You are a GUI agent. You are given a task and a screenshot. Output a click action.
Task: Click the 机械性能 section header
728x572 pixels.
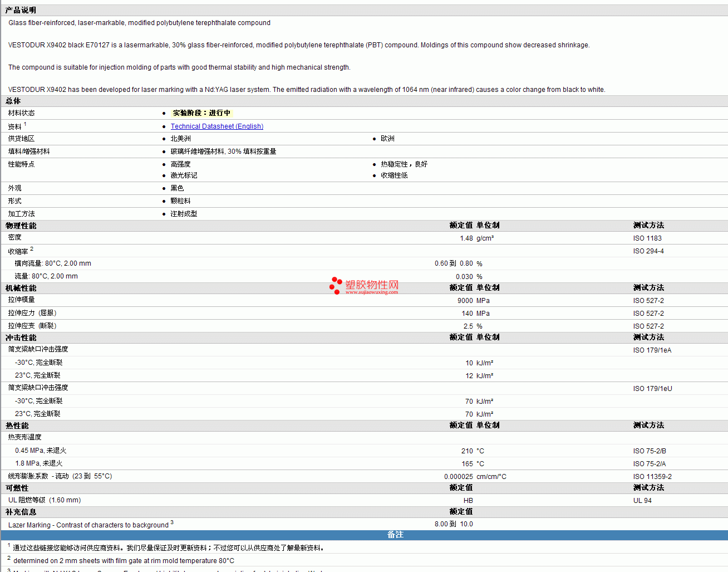[21, 289]
